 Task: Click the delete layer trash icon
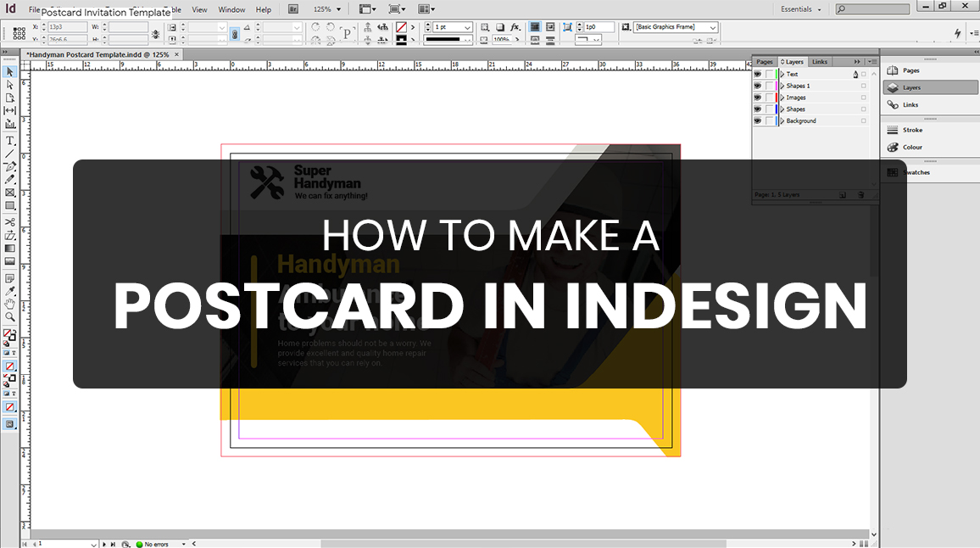pyautogui.click(x=861, y=194)
